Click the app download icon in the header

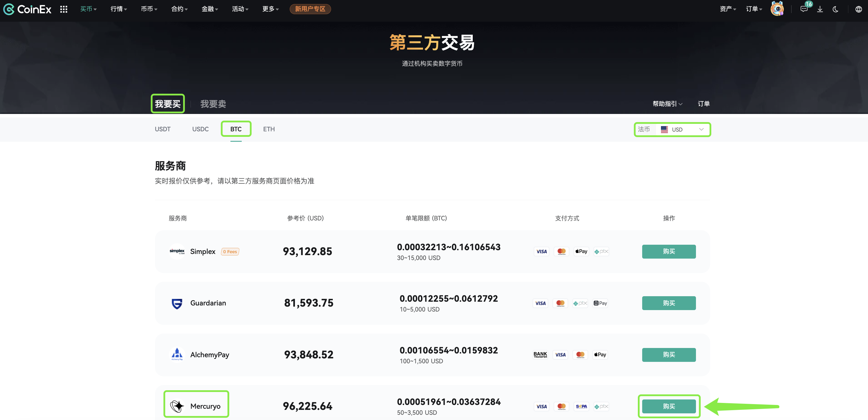[x=820, y=9]
